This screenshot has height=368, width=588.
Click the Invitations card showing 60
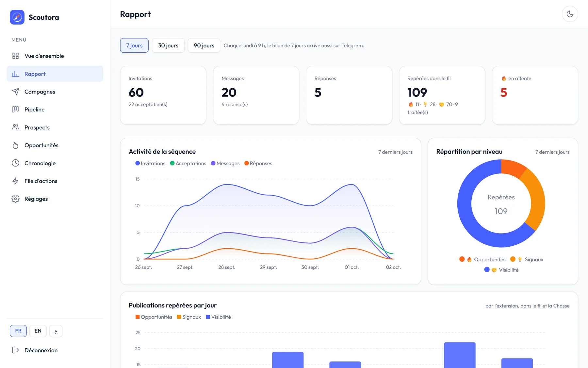click(163, 95)
